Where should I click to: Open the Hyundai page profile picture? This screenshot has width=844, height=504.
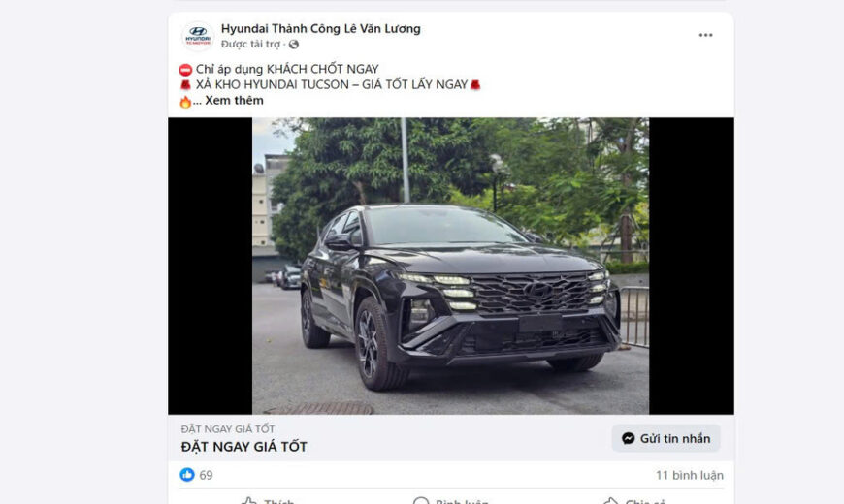(198, 36)
